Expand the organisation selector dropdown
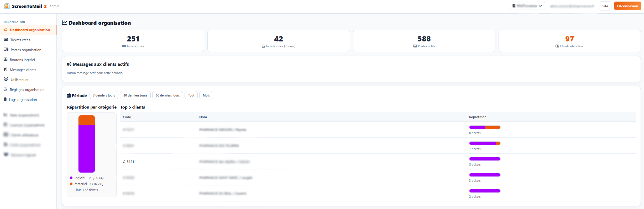Viewport: 644px width, 209px height. point(527,6)
